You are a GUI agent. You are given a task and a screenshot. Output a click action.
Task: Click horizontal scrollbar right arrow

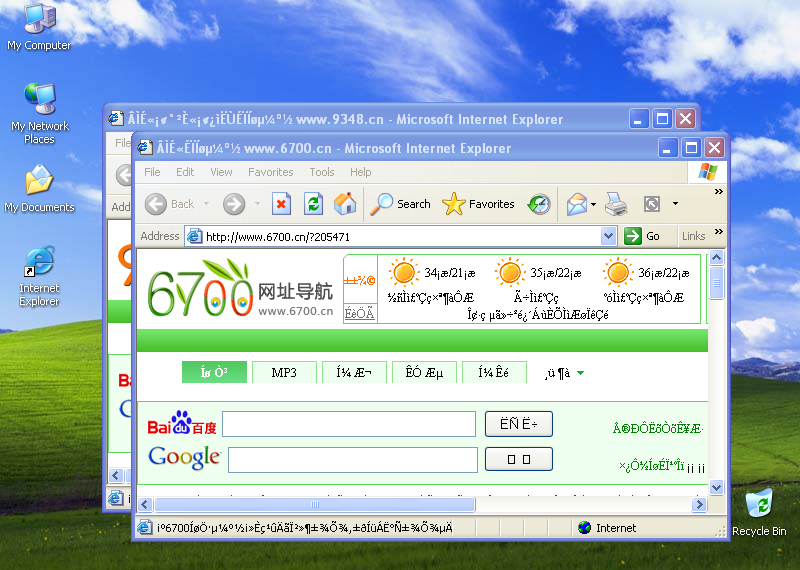[x=699, y=504]
